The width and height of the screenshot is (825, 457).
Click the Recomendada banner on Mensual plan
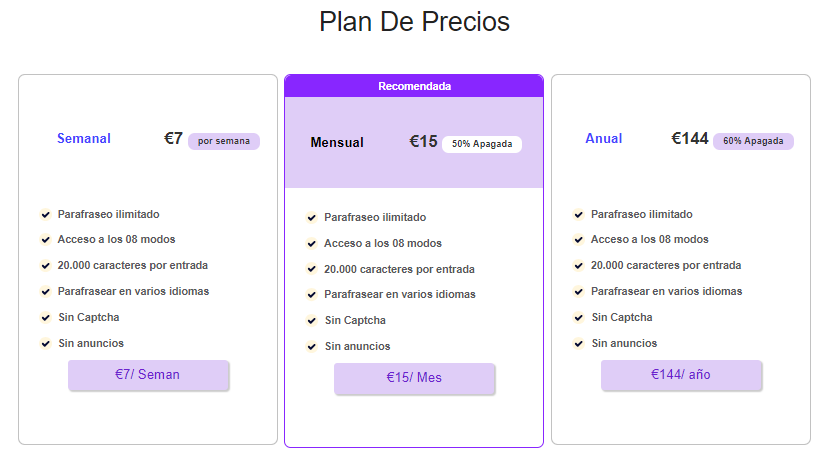click(x=414, y=86)
